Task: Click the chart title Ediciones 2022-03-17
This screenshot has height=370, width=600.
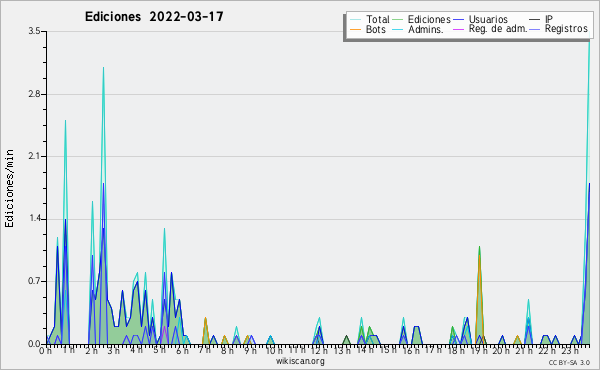Action: 154,17
